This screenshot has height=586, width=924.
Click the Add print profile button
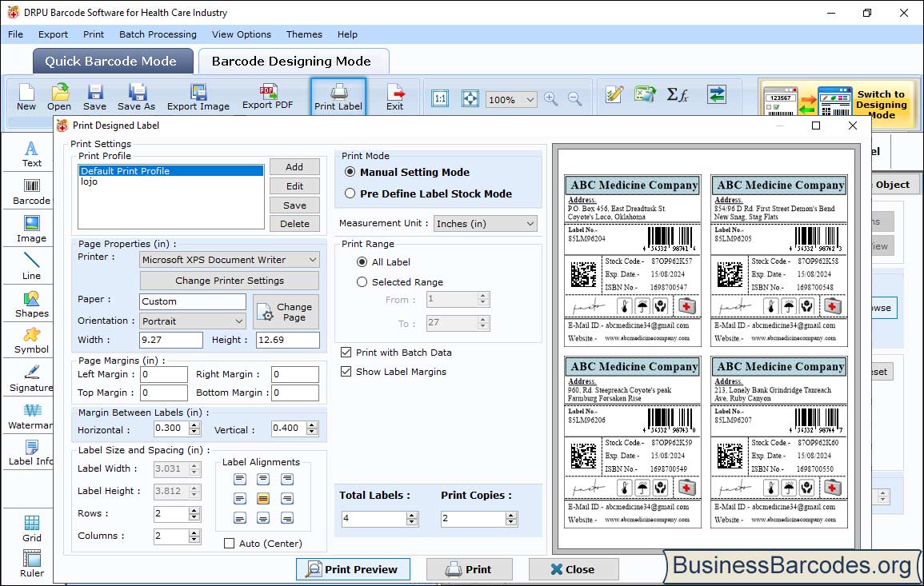[x=294, y=166]
